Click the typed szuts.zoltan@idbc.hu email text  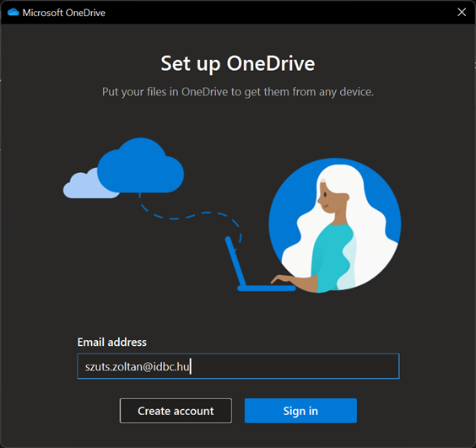coord(138,367)
